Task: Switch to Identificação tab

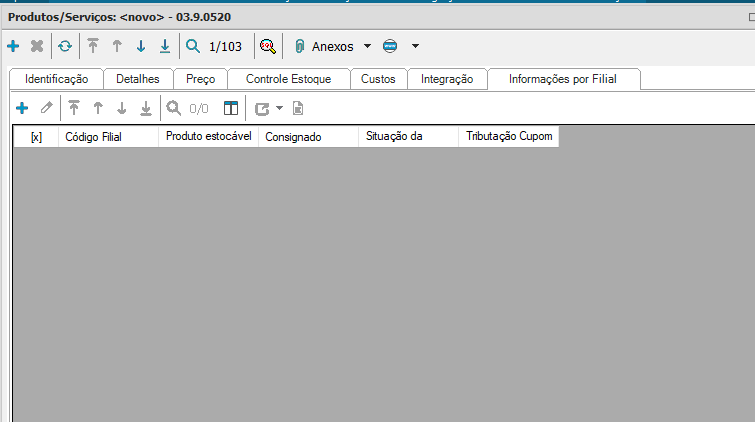Action: 56,79
